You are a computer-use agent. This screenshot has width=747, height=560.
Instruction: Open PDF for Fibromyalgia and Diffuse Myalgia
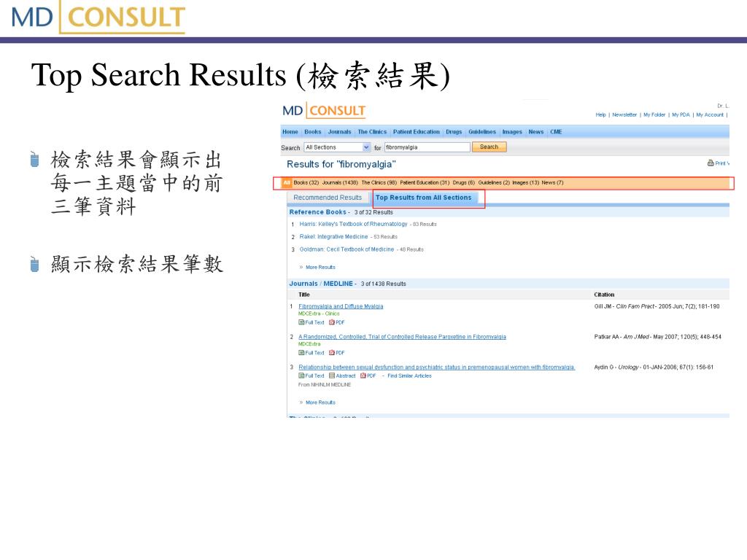[x=336, y=322]
